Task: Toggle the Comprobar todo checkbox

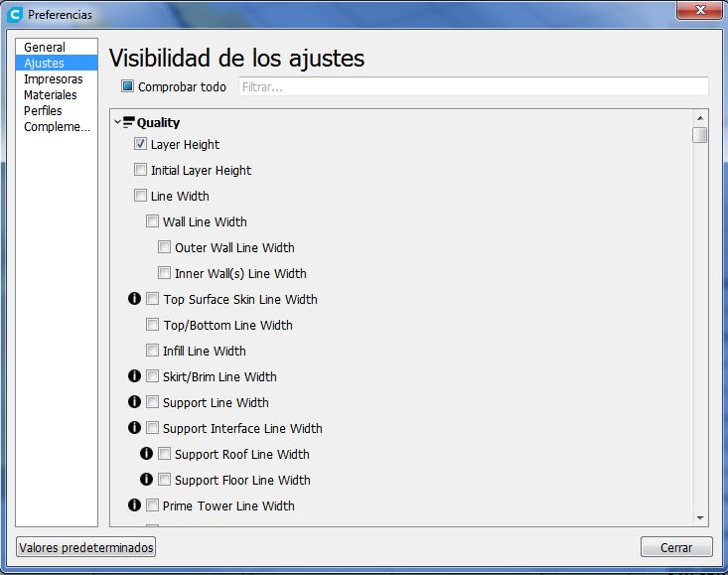Action: (128, 86)
